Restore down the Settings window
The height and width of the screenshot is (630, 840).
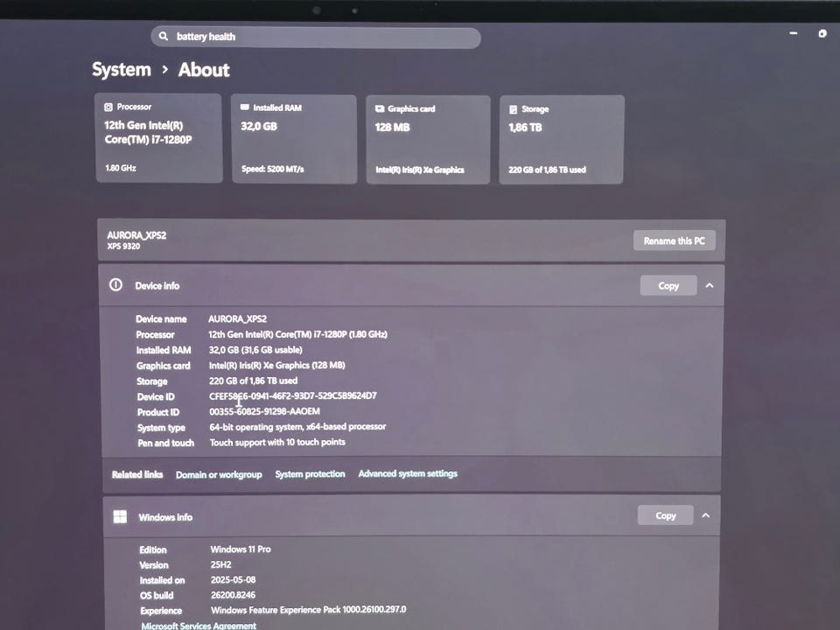point(822,34)
